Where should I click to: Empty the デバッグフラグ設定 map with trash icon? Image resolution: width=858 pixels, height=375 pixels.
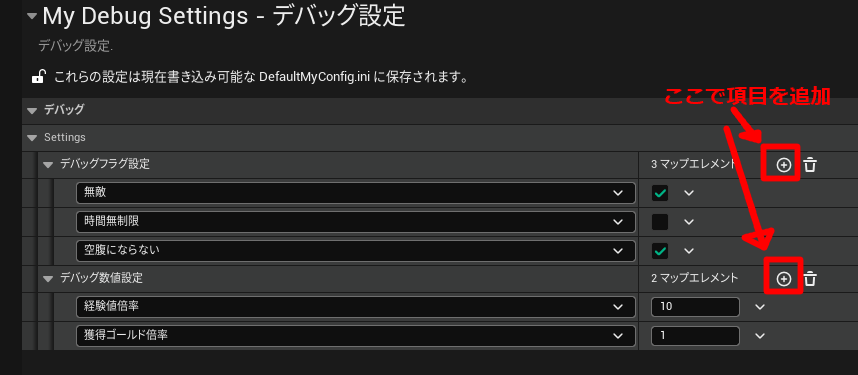[810, 164]
